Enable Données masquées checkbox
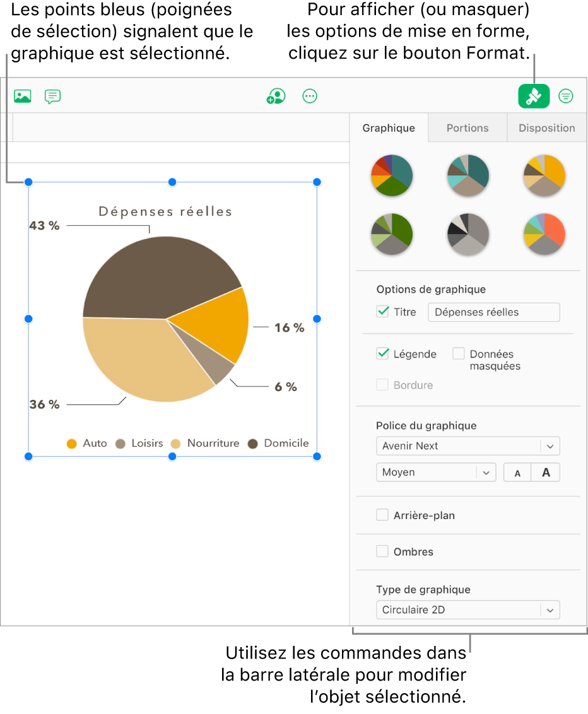This screenshot has width=588, height=714. [x=458, y=353]
